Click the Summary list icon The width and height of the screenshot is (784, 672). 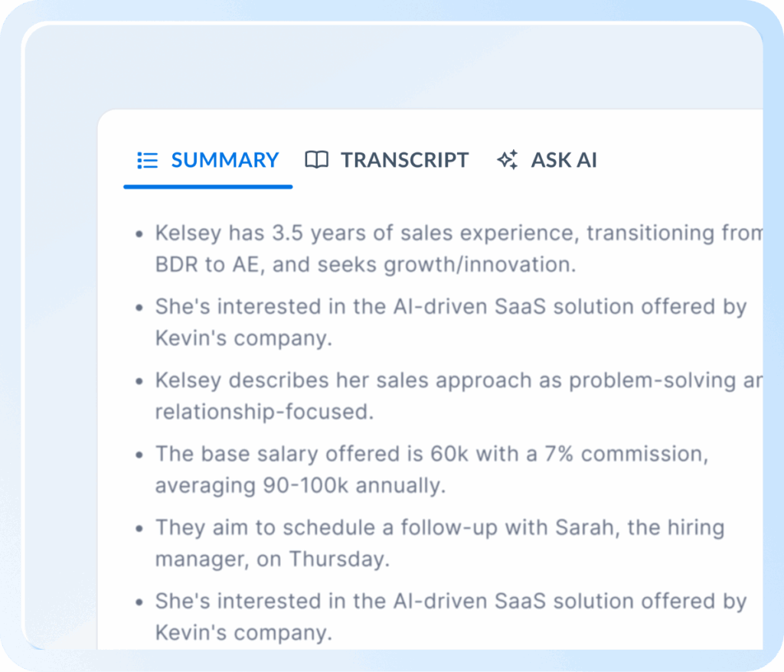pos(148,161)
